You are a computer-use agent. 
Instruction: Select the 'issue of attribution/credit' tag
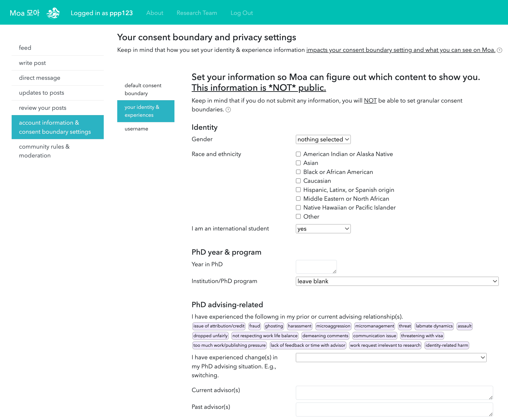(x=219, y=326)
